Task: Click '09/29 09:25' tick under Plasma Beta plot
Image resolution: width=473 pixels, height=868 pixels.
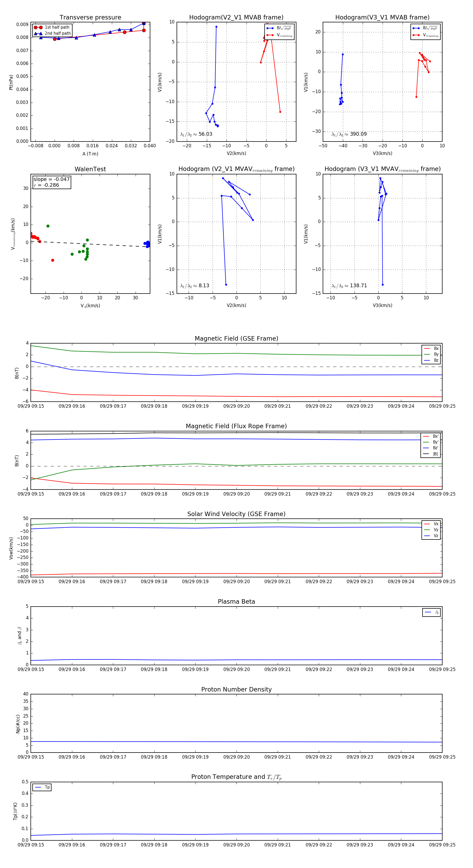Action: click(442, 669)
